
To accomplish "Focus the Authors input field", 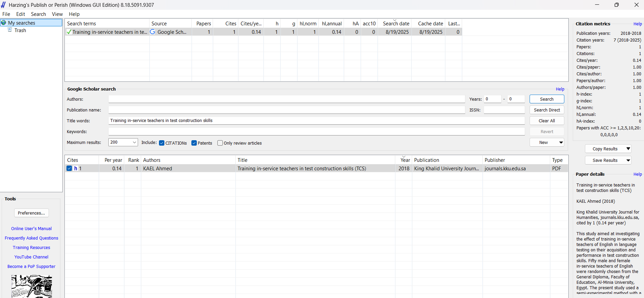I will point(287,99).
